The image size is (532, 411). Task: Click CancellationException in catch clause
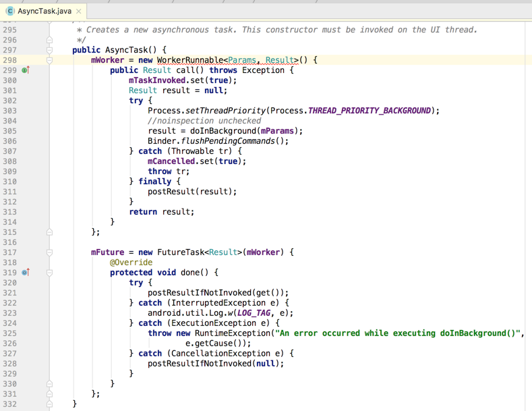(x=221, y=354)
